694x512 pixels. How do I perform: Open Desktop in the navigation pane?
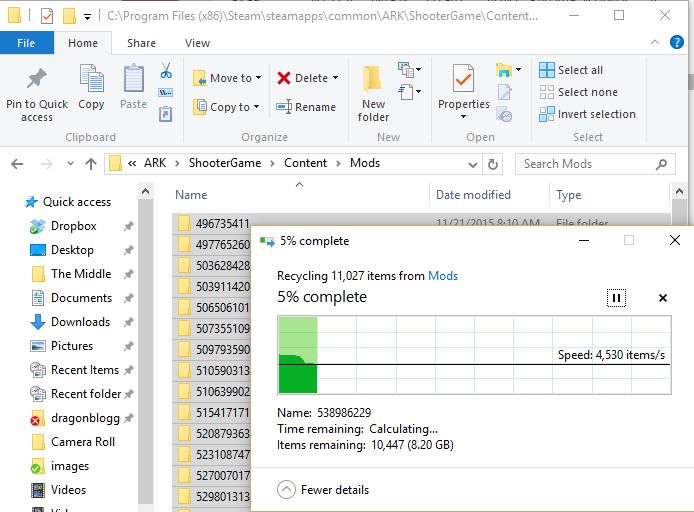click(72, 250)
